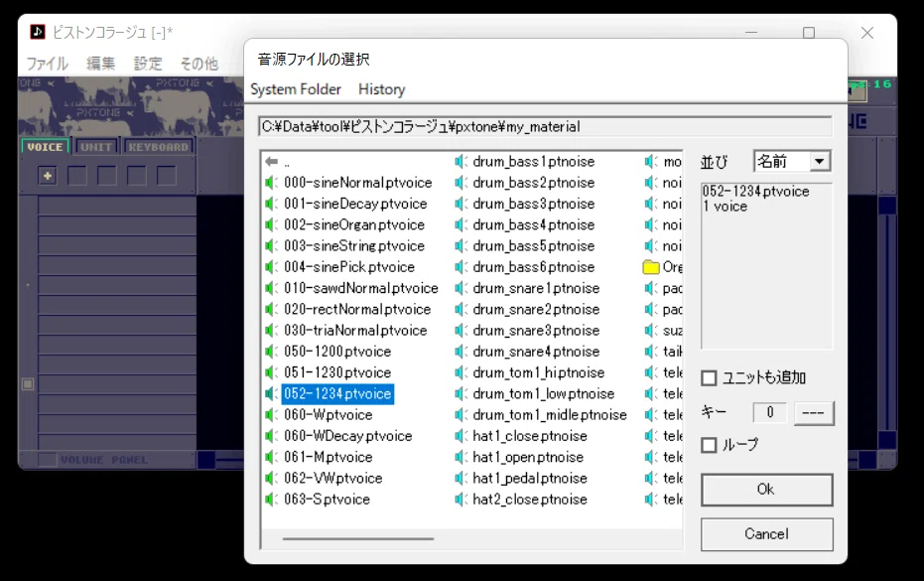Image resolution: width=924 pixels, height=581 pixels.
Task: Enable the ユニットも追加 checkbox
Action: click(709, 378)
